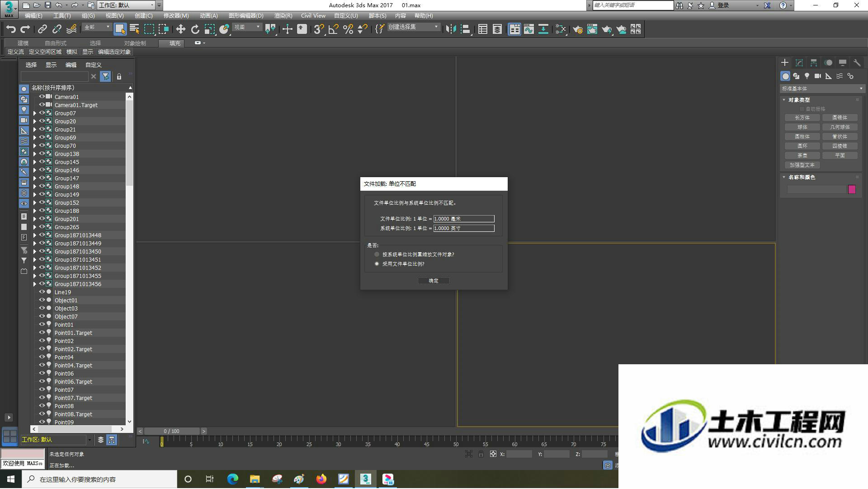Click the Redo arrow in main toolbar
The width and height of the screenshot is (868, 489).
(26, 29)
